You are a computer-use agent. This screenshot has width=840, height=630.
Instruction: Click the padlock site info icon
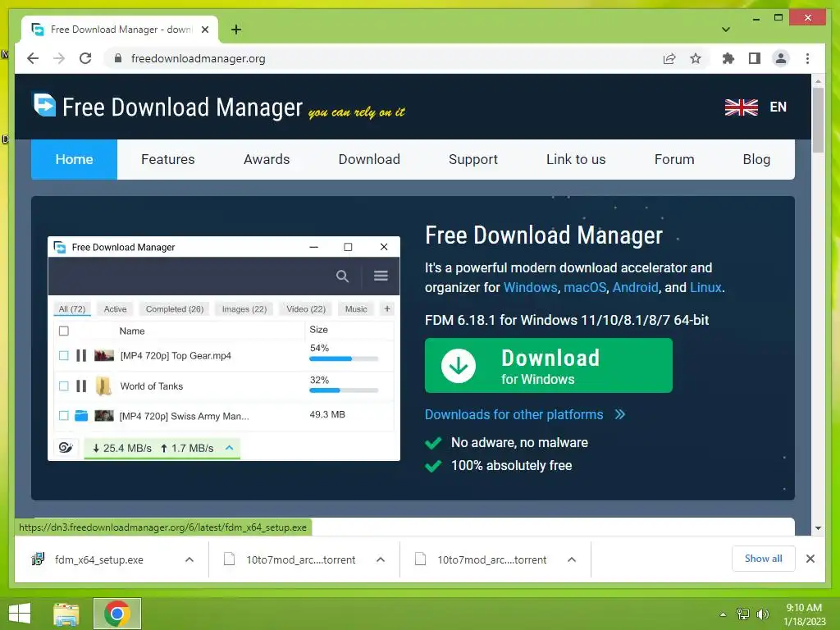click(x=118, y=58)
